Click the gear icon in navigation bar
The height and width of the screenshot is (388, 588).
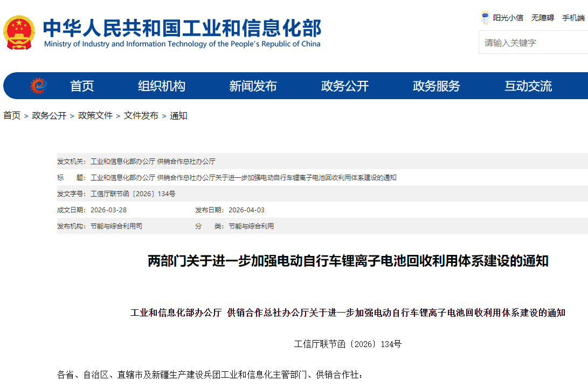point(39,86)
